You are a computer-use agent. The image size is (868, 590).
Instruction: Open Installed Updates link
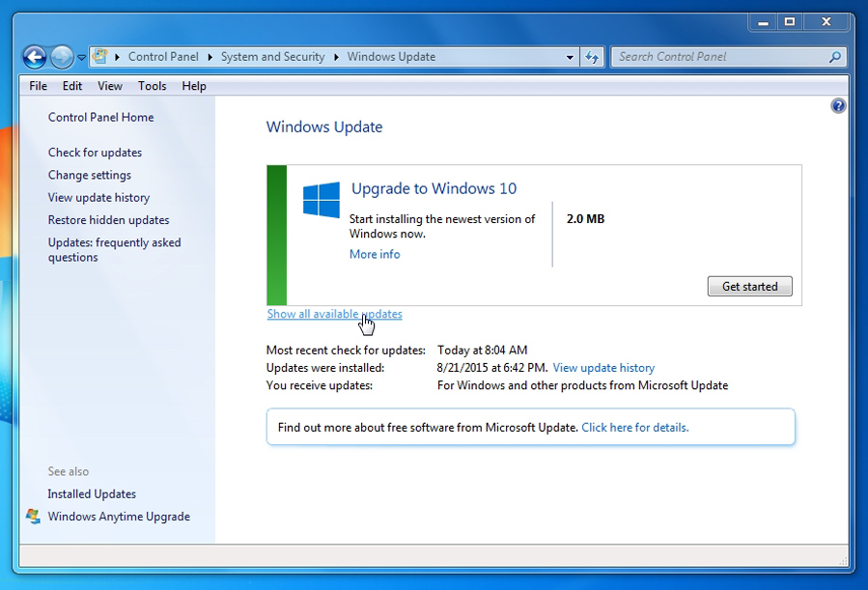92,493
